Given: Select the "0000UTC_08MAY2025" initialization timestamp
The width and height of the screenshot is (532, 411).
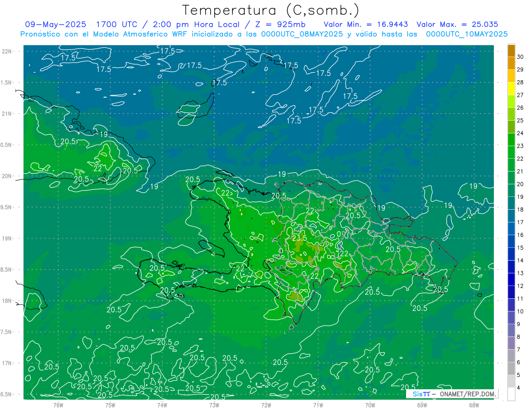Looking at the screenshot, I should click(302, 34).
